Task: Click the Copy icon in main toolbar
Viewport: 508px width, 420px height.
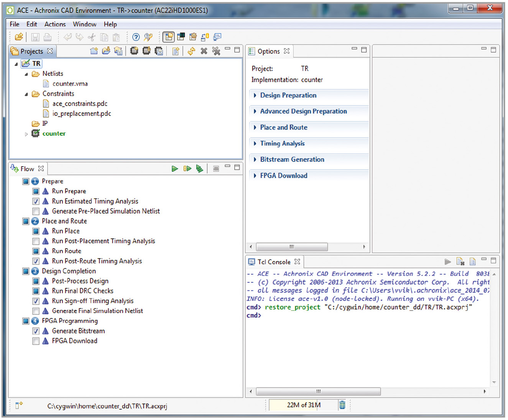Action: tap(104, 37)
